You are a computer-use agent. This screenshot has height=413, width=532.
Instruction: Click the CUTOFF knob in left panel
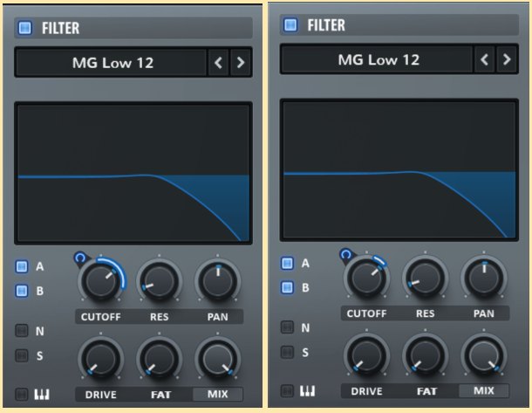101,281
